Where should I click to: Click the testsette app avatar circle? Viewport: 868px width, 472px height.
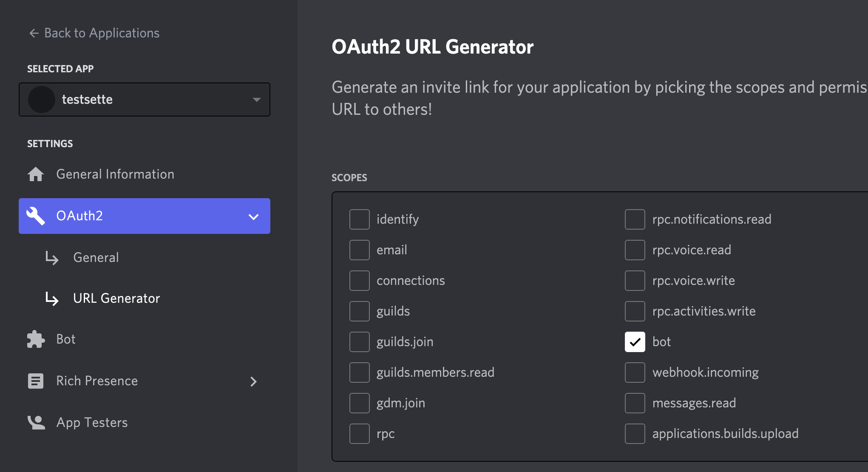tap(41, 100)
